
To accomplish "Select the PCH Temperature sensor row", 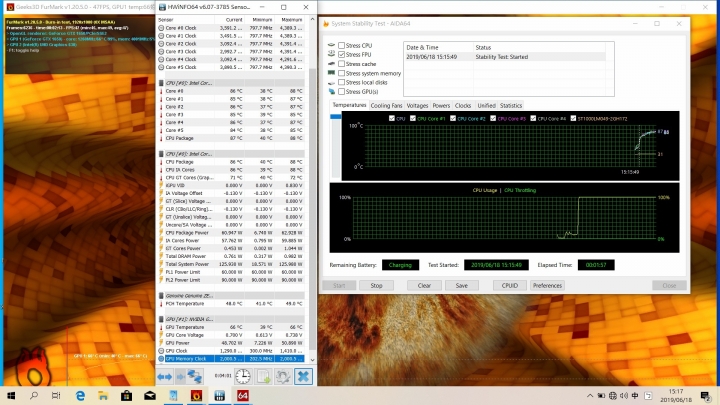I will coord(231,304).
